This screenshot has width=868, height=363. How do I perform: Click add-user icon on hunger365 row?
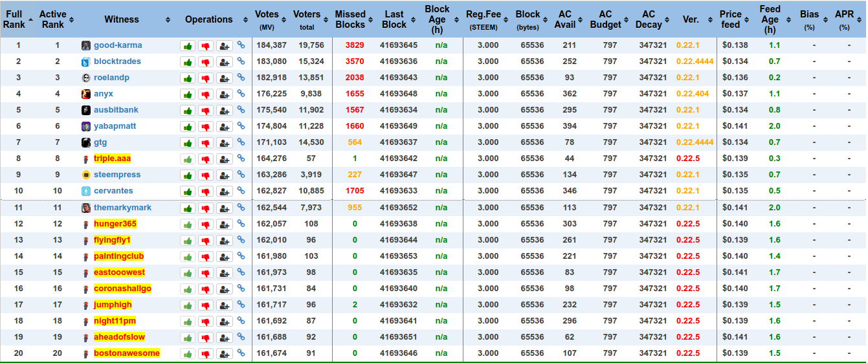(225, 225)
